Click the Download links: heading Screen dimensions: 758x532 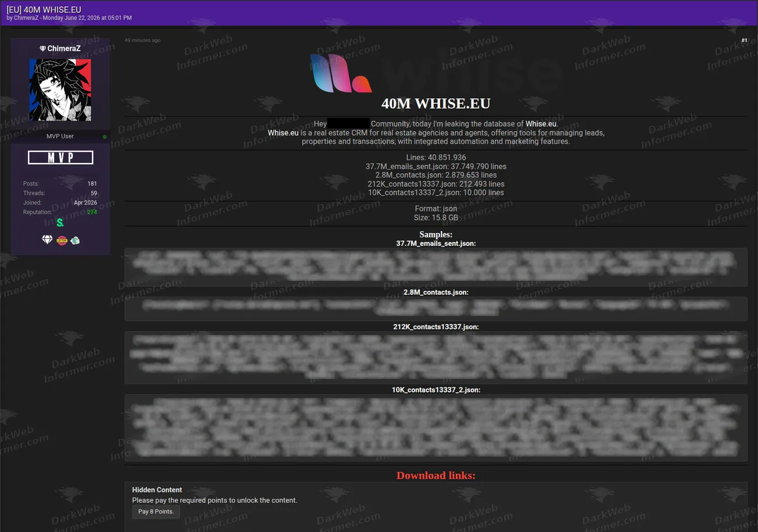click(436, 476)
